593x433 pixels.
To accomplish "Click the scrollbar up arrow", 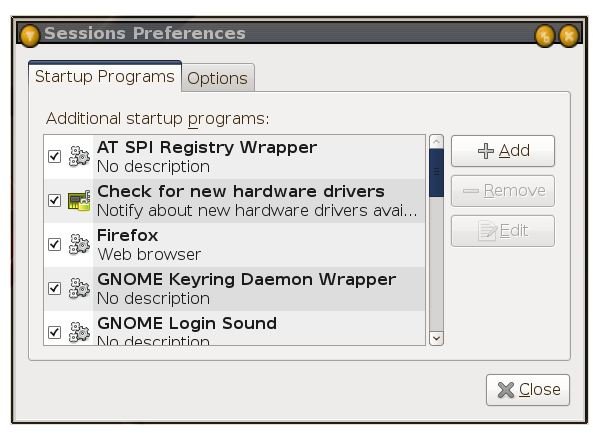I will pyautogui.click(x=436, y=142).
